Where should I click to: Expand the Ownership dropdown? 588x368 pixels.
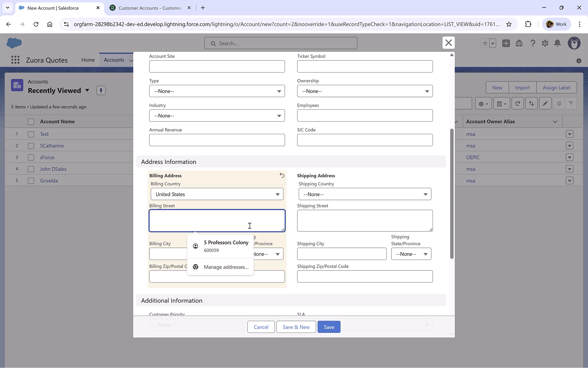[364, 91]
